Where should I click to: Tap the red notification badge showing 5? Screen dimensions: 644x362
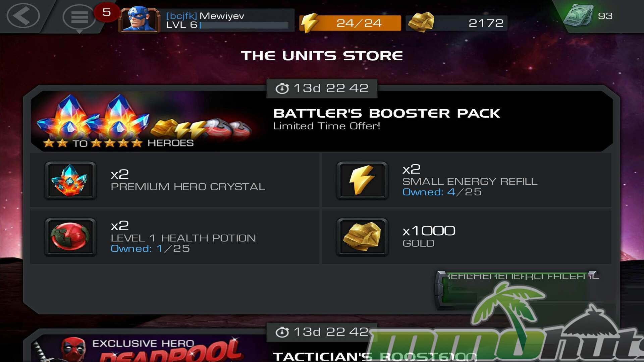click(x=107, y=12)
